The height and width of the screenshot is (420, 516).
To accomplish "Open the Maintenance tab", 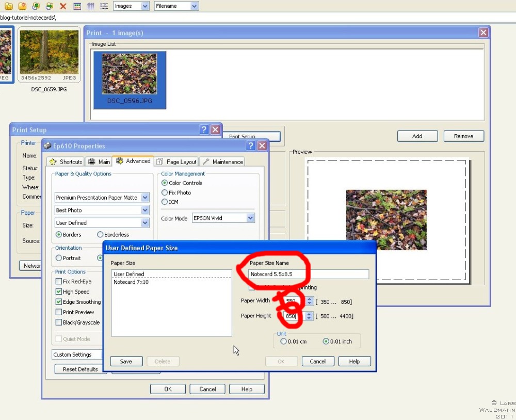I will coord(222,161).
